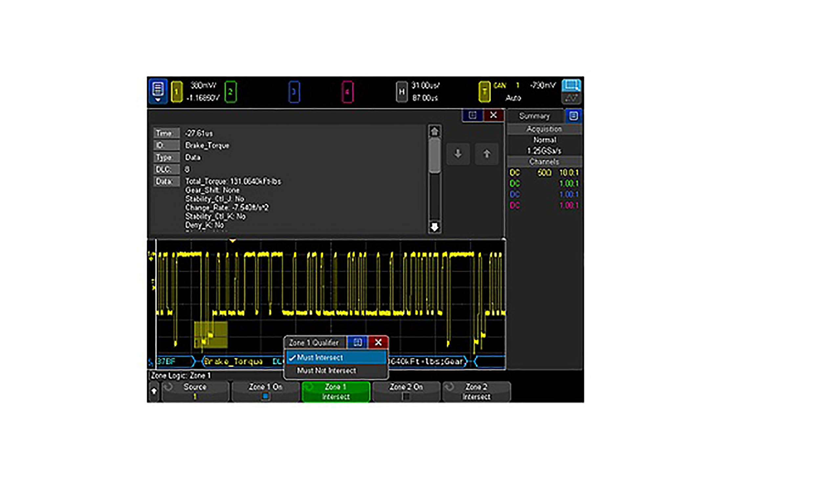Viewport: 821px width, 504px height.
Task: Select channel 3 blue badge
Action: [294, 91]
